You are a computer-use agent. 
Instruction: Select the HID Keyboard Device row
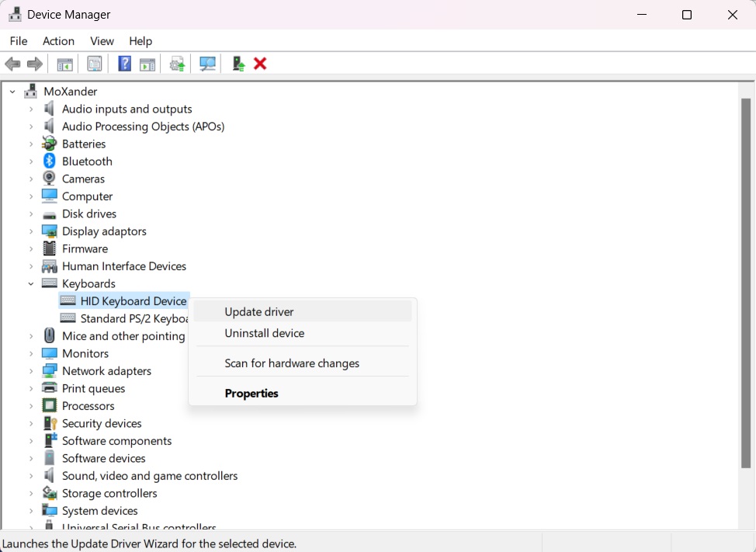124,300
